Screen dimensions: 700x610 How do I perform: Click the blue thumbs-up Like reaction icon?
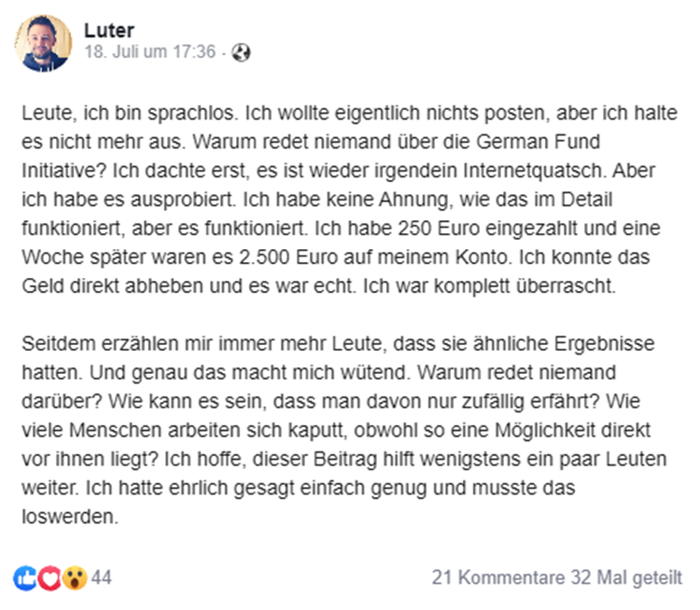pyautogui.click(x=25, y=578)
